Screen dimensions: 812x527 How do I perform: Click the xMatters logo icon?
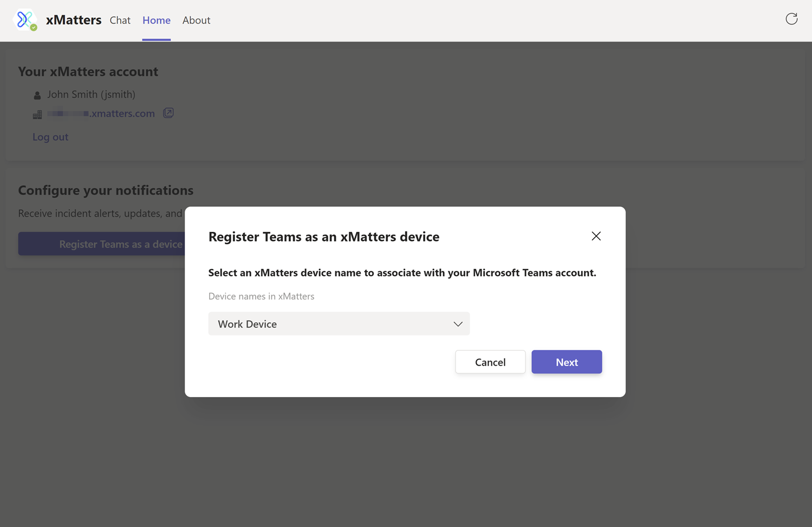(24, 19)
